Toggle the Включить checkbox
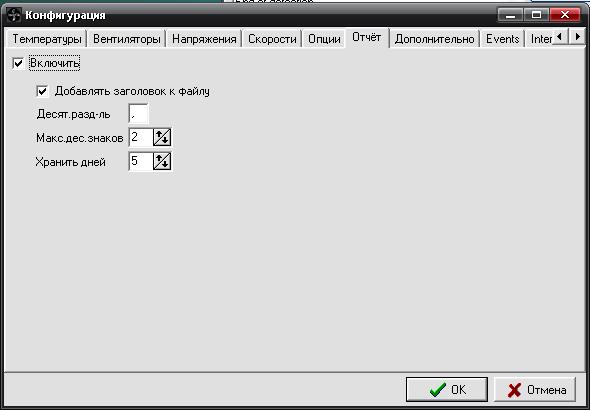Viewport: 590px width, 410px height. (x=18, y=63)
